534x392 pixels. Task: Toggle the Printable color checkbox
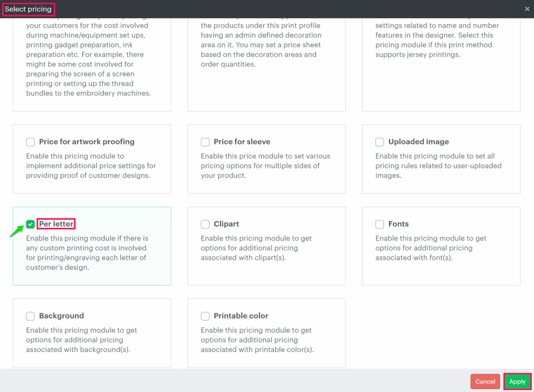point(205,316)
